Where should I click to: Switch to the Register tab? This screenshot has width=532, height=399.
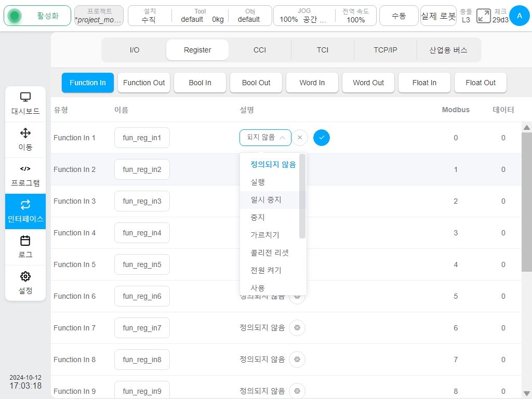click(x=197, y=50)
